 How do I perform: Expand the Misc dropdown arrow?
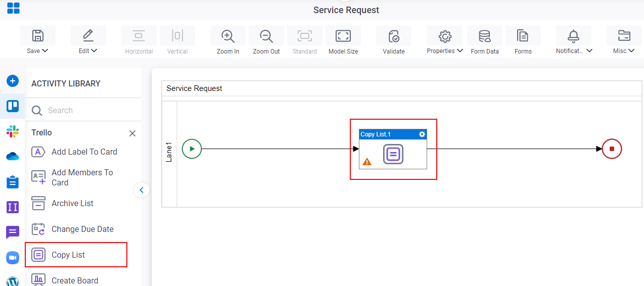coord(631,51)
